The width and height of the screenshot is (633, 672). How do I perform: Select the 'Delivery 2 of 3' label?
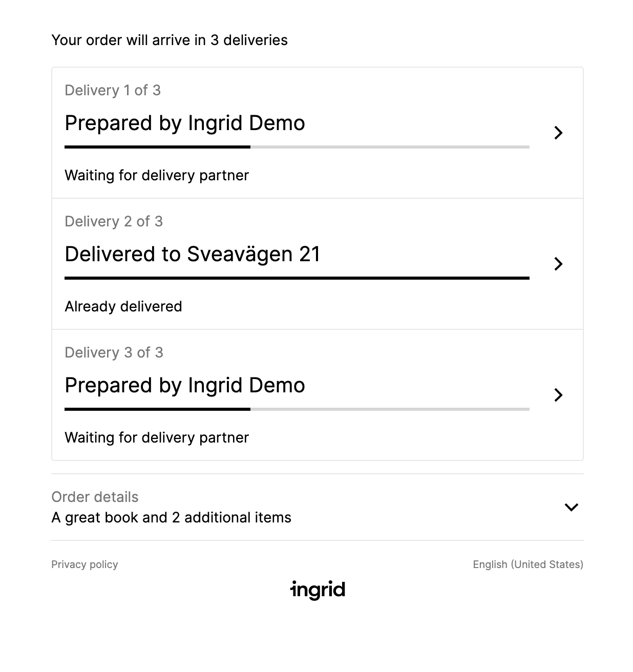[114, 221]
